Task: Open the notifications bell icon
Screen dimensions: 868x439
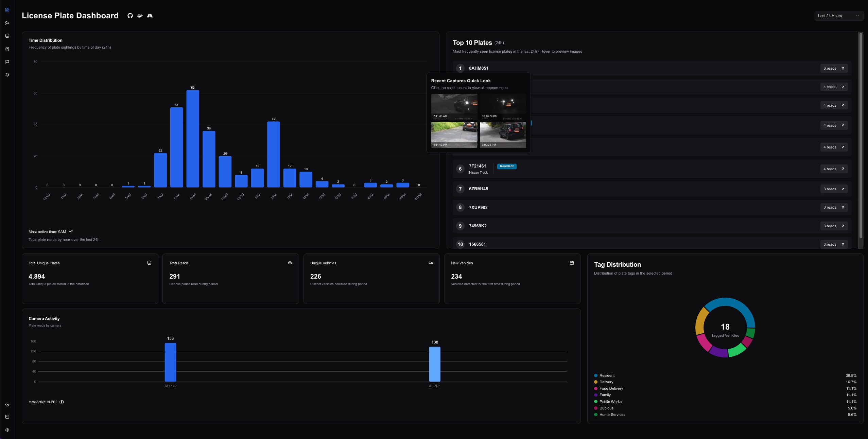Action: click(7, 75)
